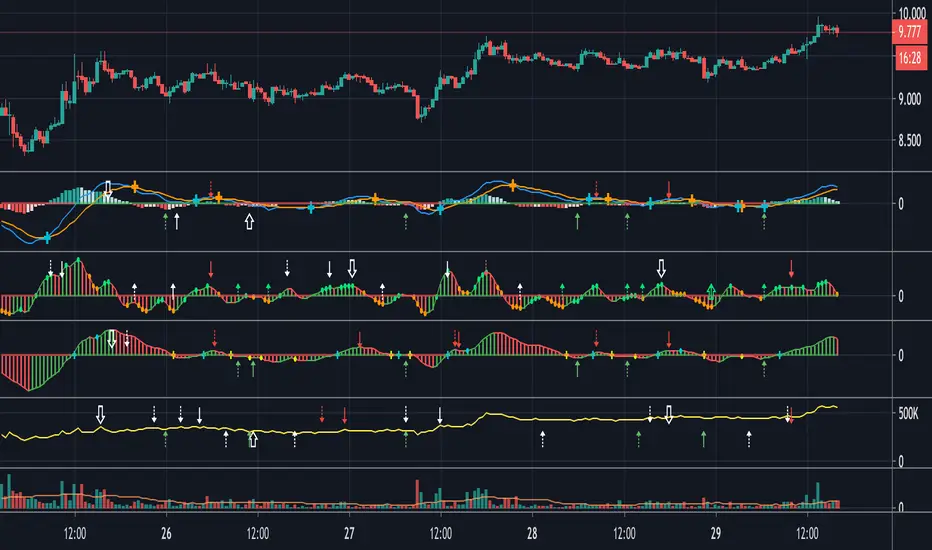Click the horizontal red current-price line across the chart
The image size is (932, 550).
(446, 32)
